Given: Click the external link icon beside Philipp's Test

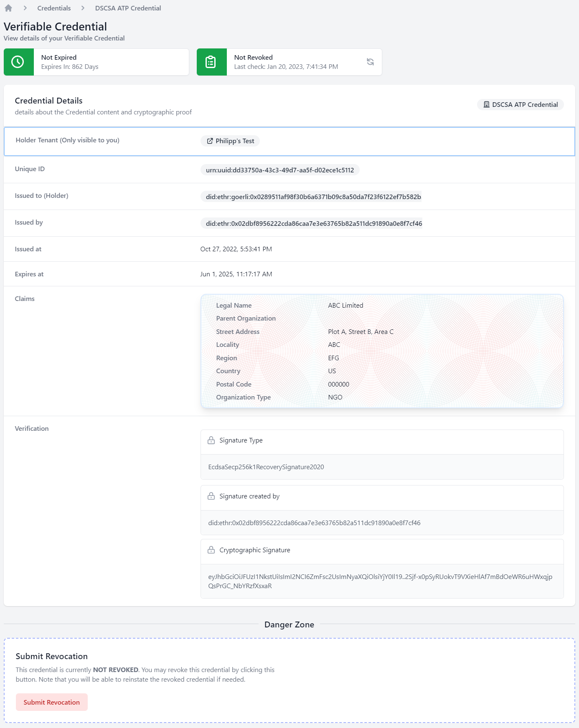Looking at the screenshot, I should pyautogui.click(x=210, y=141).
